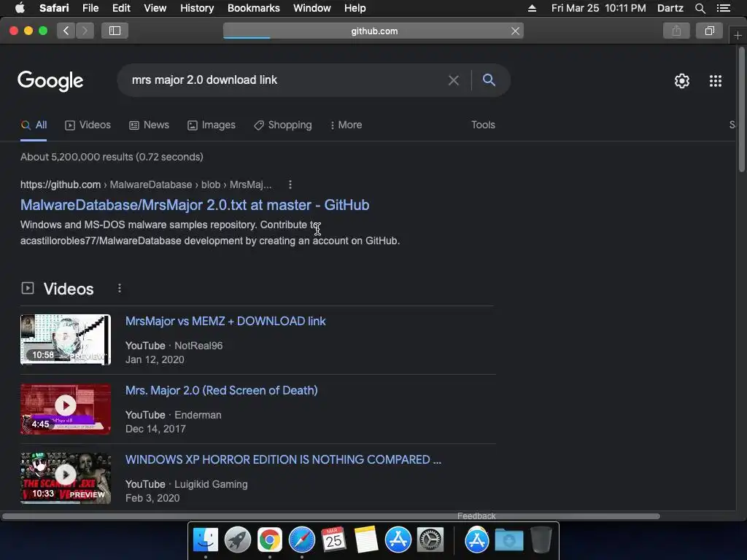Open macOS Spotlight search

click(x=700, y=8)
